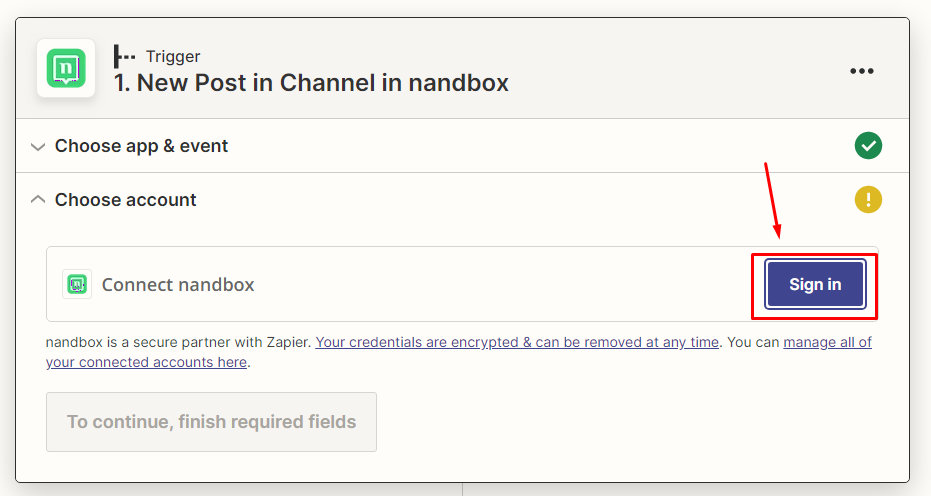Click the yellow warning status icon
The image size is (931, 496).
[x=868, y=200]
